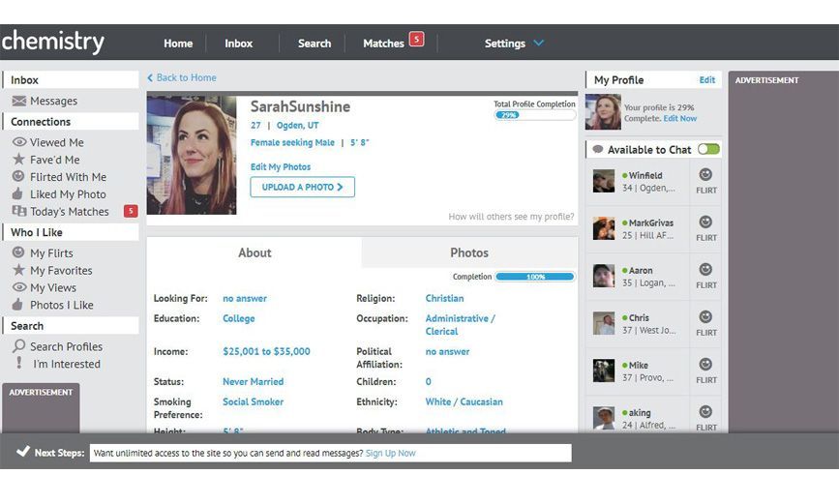Click the SarahSunshine profile photo
The height and width of the screenshot is (504, 839).
pyautogui.click(x=192, y=155)
